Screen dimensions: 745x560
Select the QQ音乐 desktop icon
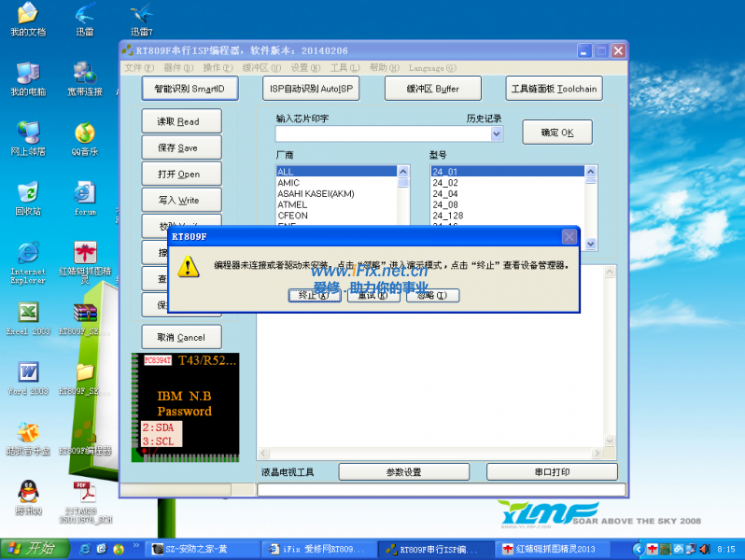point(85,136)
